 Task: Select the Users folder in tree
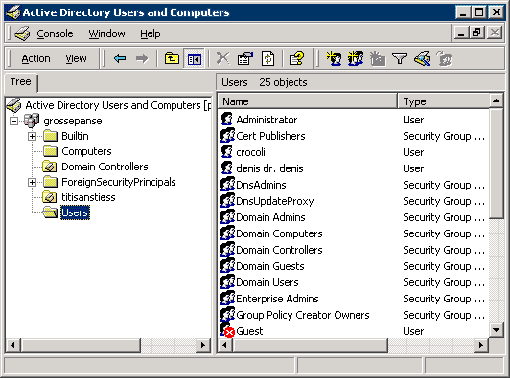click(x=75, y=213)
